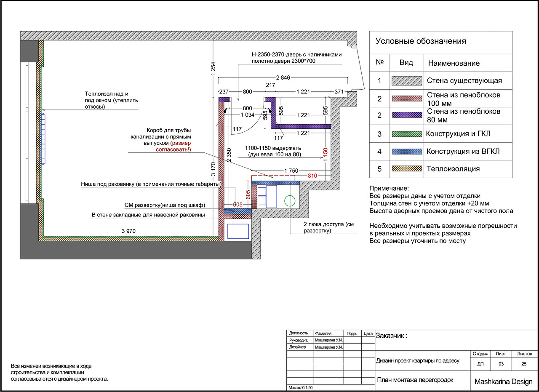The width and height of the screenshot is (539, 392).
Task: Select the '237' dimension value
Action: point(224,91)
